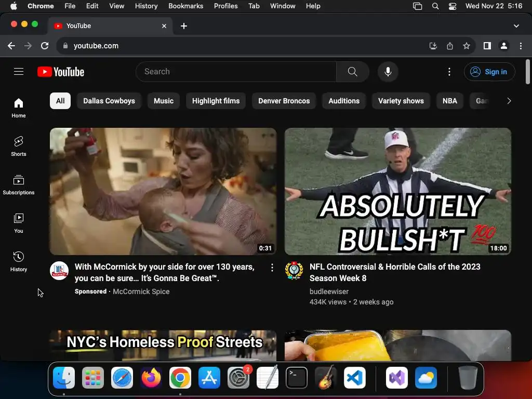Open the YouTube hamburger guide menu

tap(19, 72)
